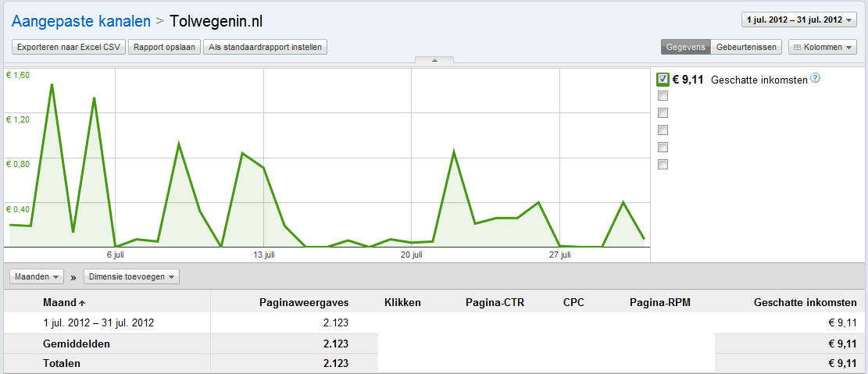Tick the last empty checkbox in the metric list

663,164
